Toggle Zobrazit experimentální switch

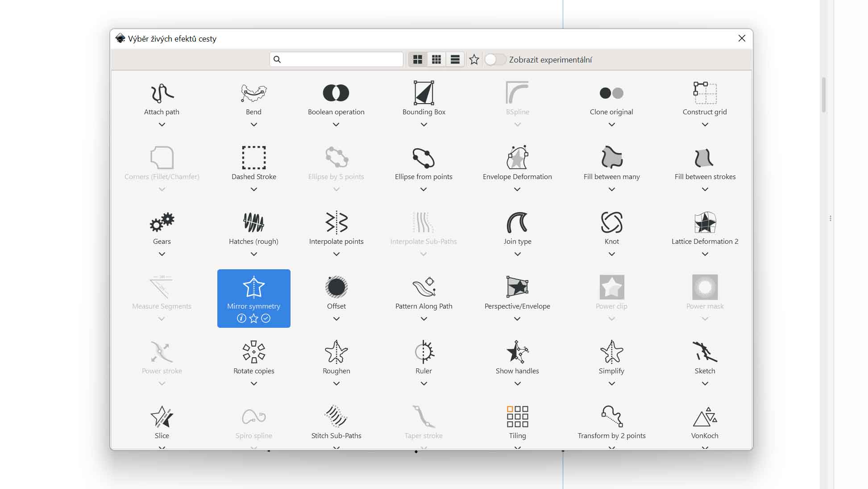495,59
